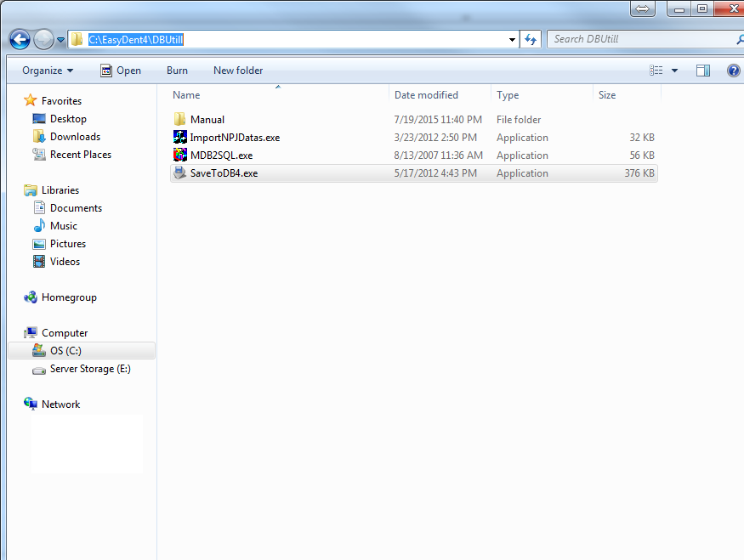Click the Desktop icon in Favorites
Viewport: 744px width, 560px height.
point(39,119)
